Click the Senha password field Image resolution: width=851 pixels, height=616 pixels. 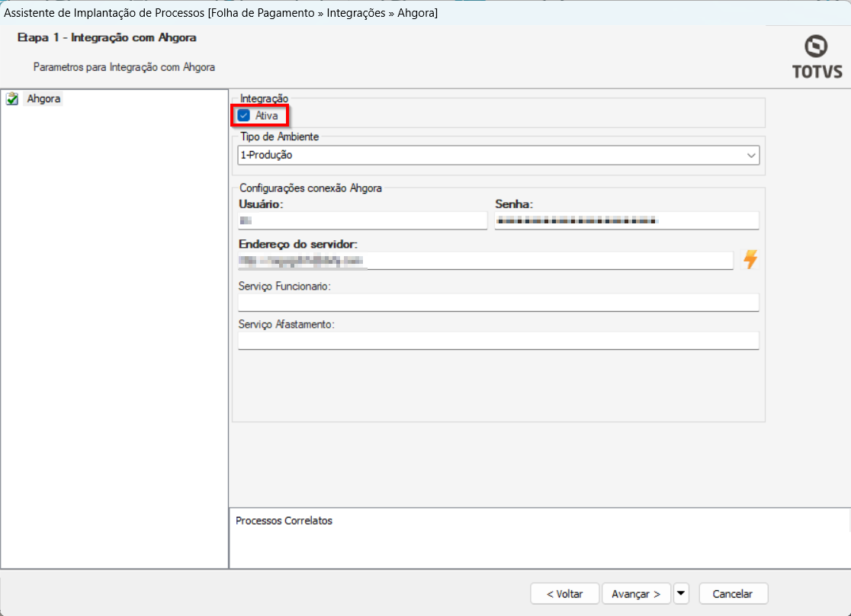tap(627, 220)
